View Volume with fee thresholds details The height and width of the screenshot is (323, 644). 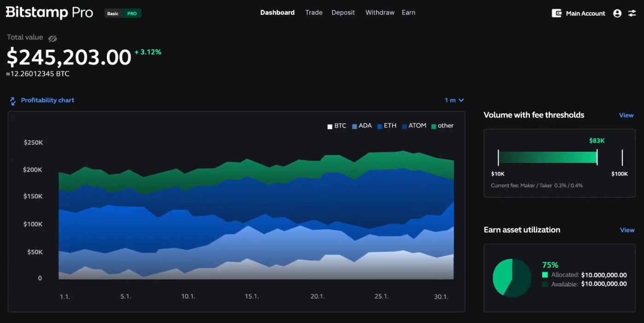pos(627,115)
